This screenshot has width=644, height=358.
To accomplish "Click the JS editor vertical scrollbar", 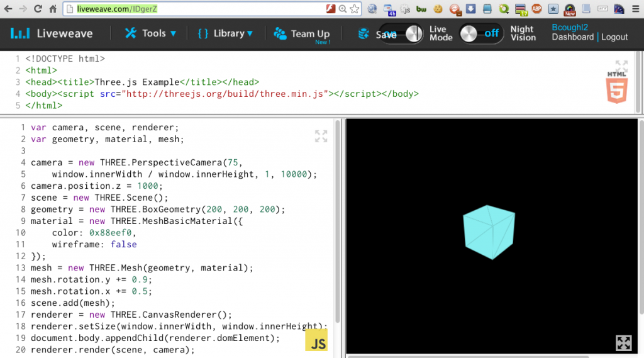I will click(x=338, y=221).
